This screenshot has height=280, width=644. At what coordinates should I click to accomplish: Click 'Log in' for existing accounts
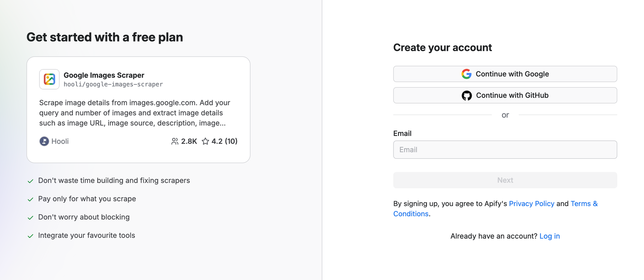click(x=550, y=236)
